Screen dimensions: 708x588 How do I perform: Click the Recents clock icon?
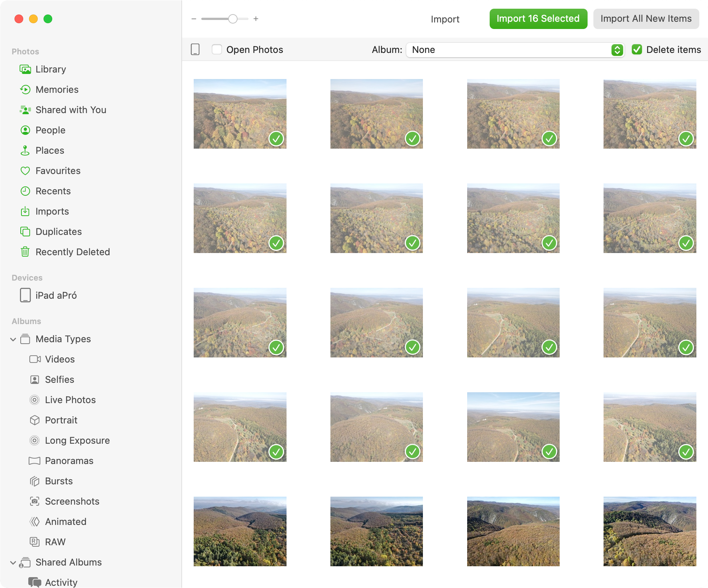(x=25, y=191)
